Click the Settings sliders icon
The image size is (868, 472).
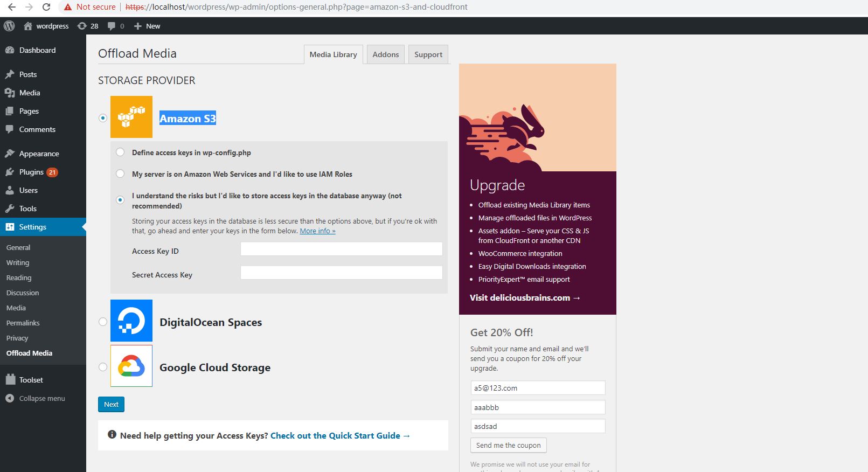click(10, 227)
